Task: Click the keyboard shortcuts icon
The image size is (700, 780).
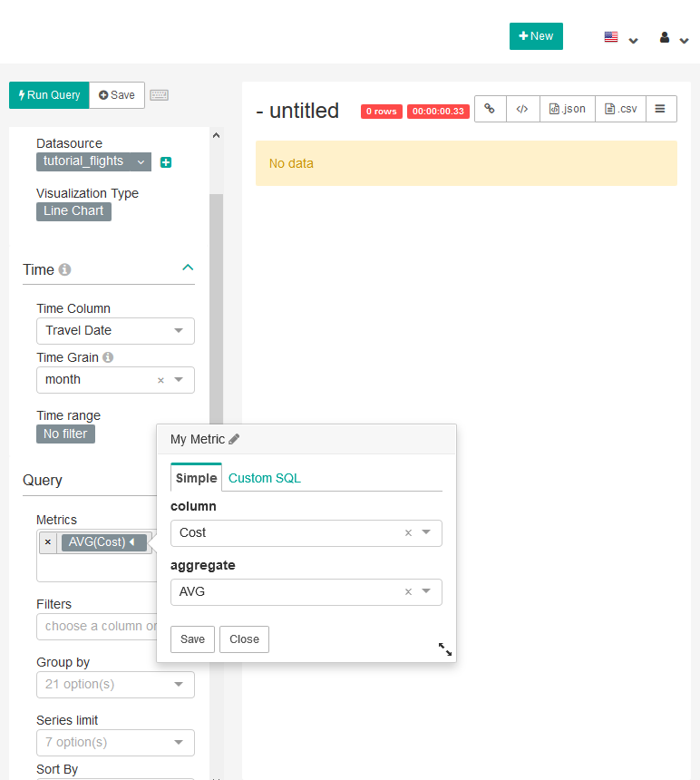Action: [160, 95]
